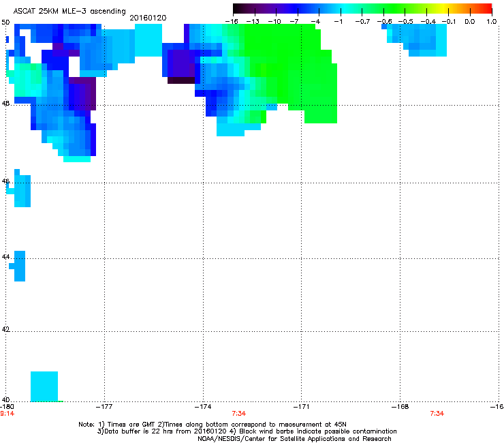Click the 'Data buffer is 22 hrs' note
Image resolution: width=504 pixels, height=443 pixels.
point(247,431)
